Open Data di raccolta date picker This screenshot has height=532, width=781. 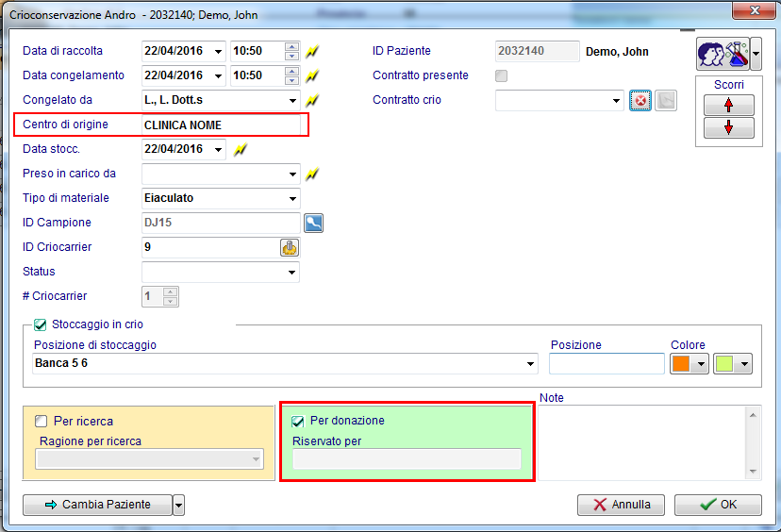218,51
